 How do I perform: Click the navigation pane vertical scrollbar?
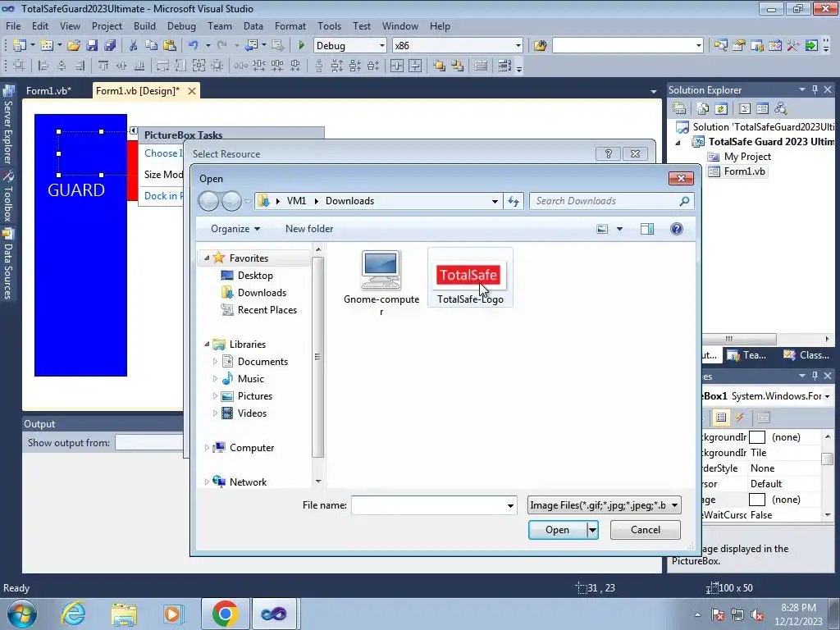point(318,358)
